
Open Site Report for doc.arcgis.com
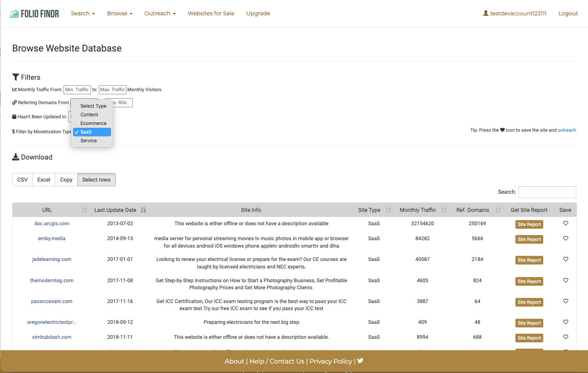[x=529, y=224]
